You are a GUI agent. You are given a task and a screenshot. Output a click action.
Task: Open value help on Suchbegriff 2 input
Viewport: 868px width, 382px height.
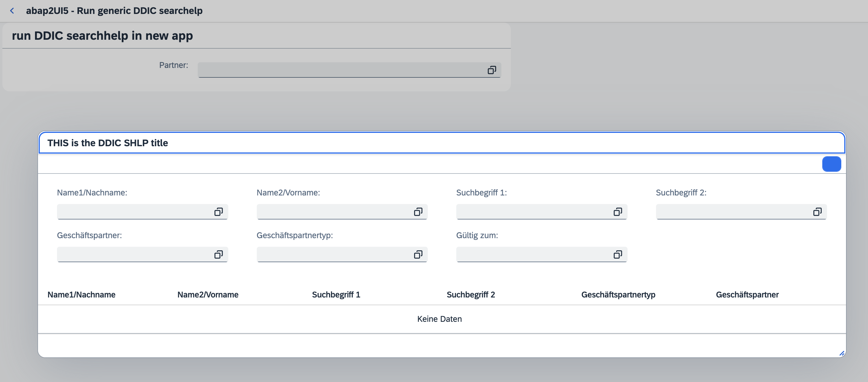tap(818, 212)
